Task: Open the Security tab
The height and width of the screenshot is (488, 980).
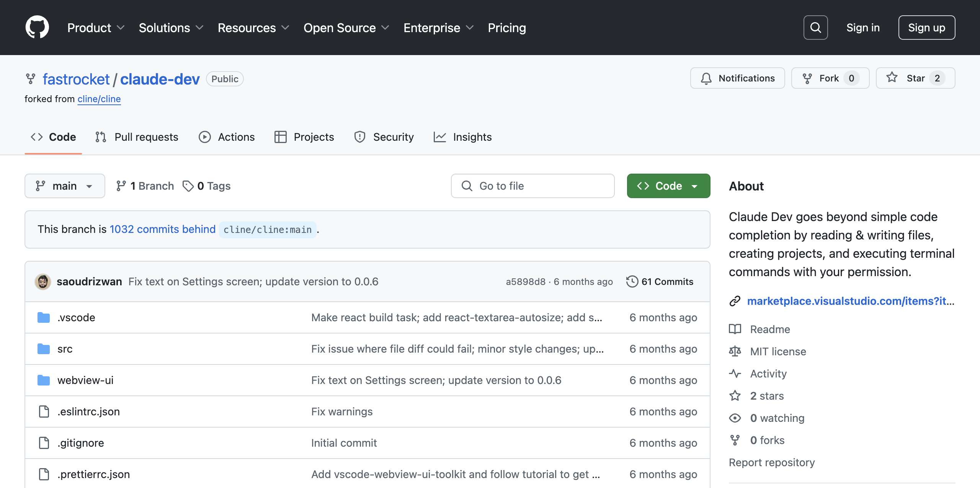Action: tap(384, 137)
